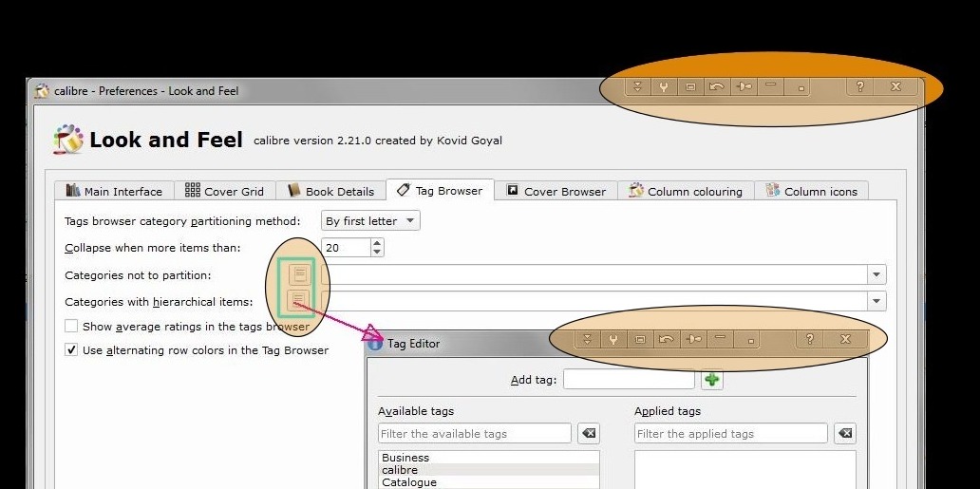
Task: Expand Categories with hierarchical items dropdown arrow
Action: click(x=876, y=301)
